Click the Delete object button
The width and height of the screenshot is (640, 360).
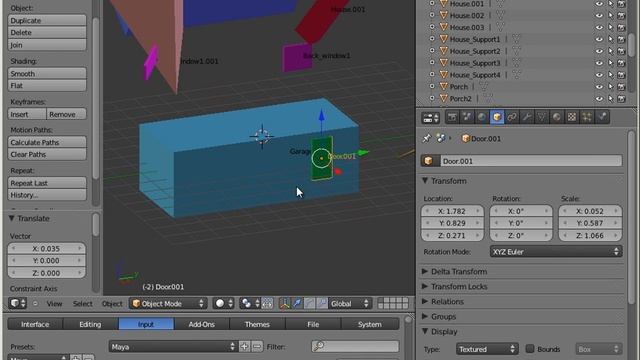click(47, 32)
